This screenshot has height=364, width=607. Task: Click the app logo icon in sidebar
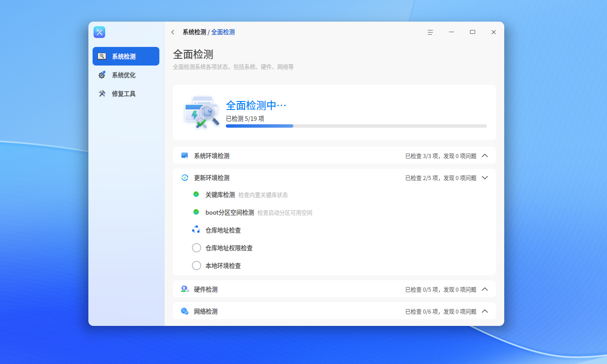click(x=99, y=32)
